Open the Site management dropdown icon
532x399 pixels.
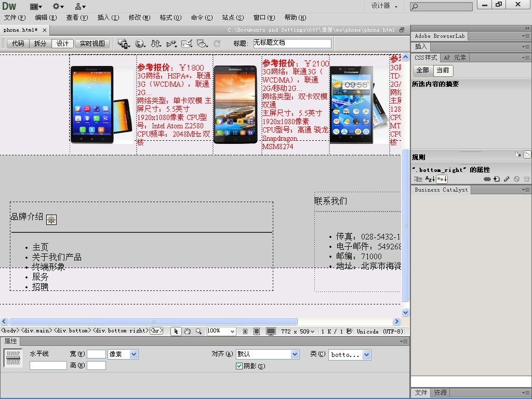click(x=81, y=6)
